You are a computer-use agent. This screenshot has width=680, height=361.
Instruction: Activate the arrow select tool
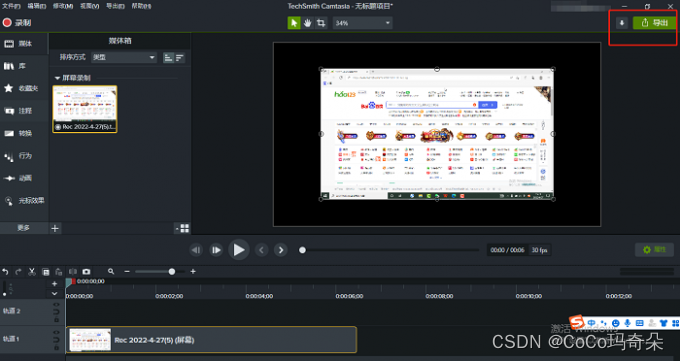pyautogui.click(x=294, y=23)
